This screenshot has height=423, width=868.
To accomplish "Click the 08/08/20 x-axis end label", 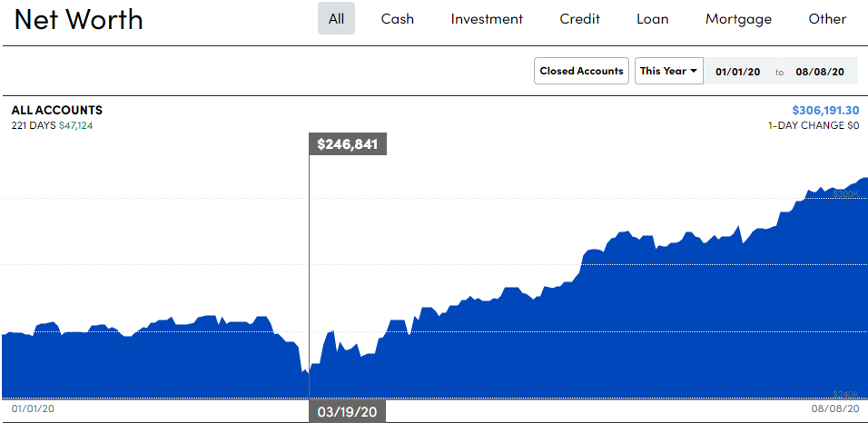I will click(834, 409).
